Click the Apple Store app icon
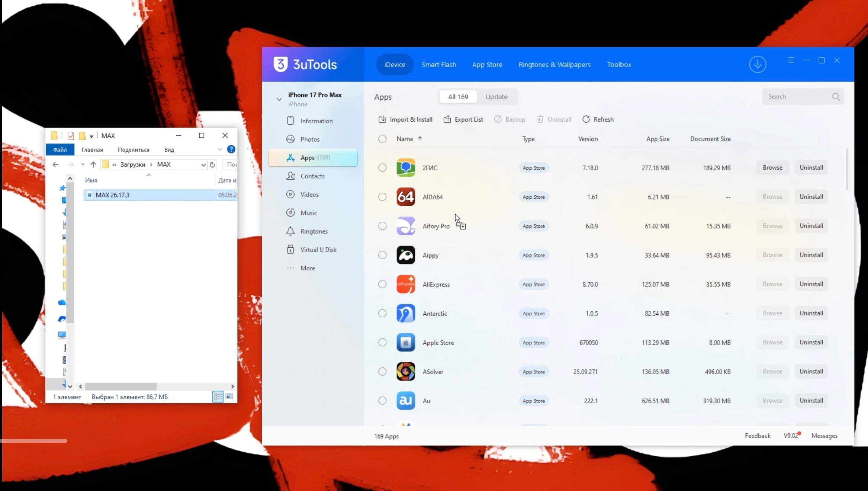Image resolution: width=868 pixels, height=491 pixels. (x=405, y=343)
